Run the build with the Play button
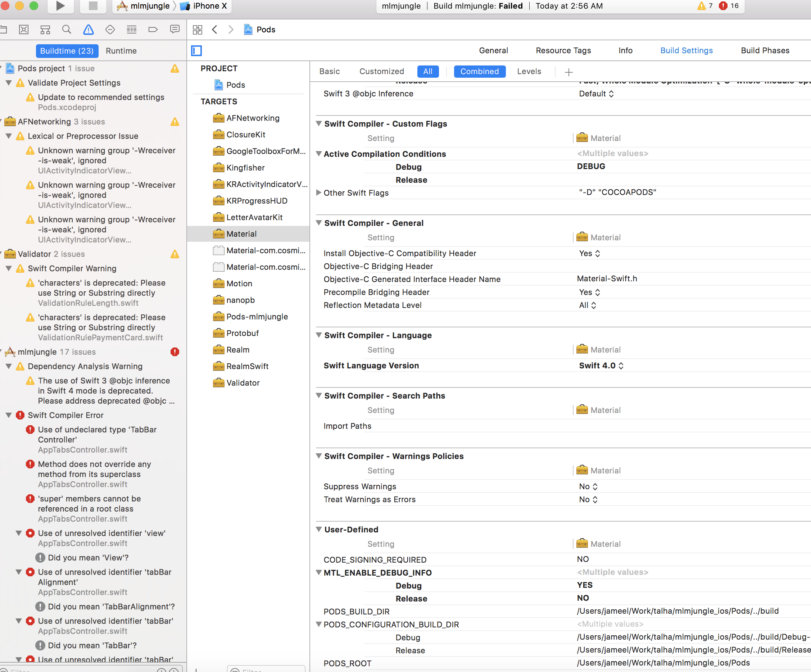Image resolution: width=811 pixels, height=672 pixels. [60, 6]
